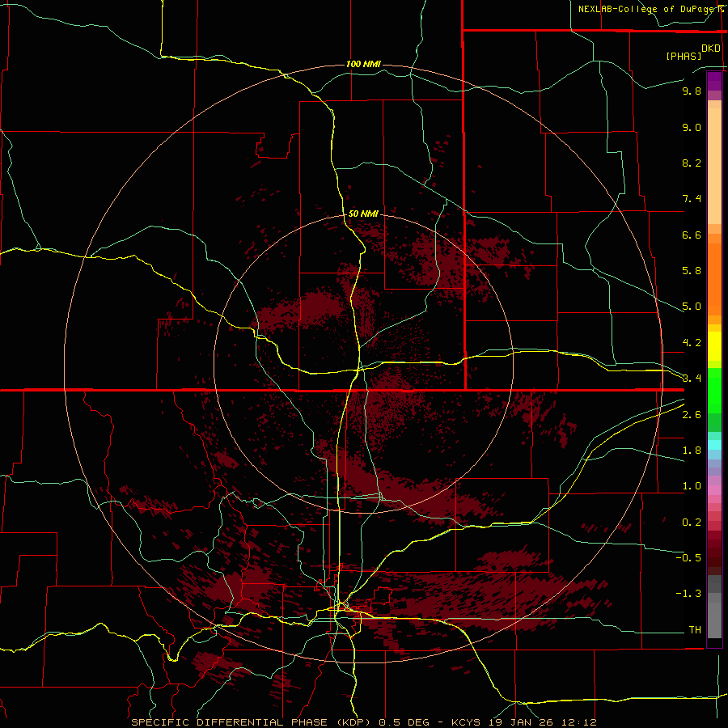Click the 4.2 color scale value

tap(692, 343)
